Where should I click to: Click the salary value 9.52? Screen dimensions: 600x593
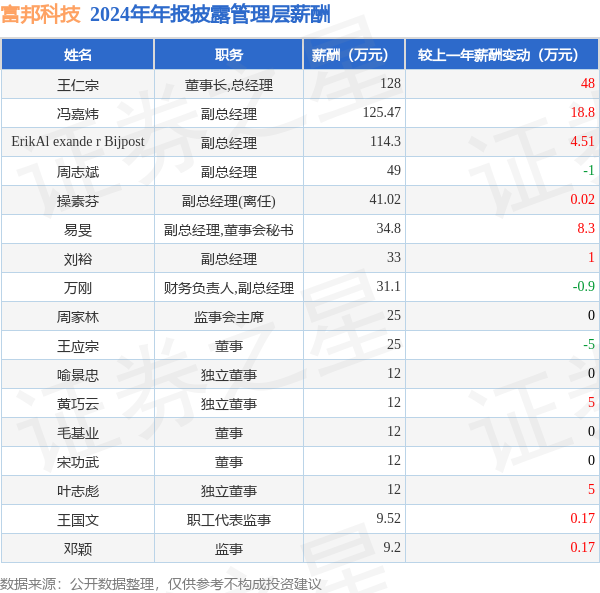[x=389, y=518]
